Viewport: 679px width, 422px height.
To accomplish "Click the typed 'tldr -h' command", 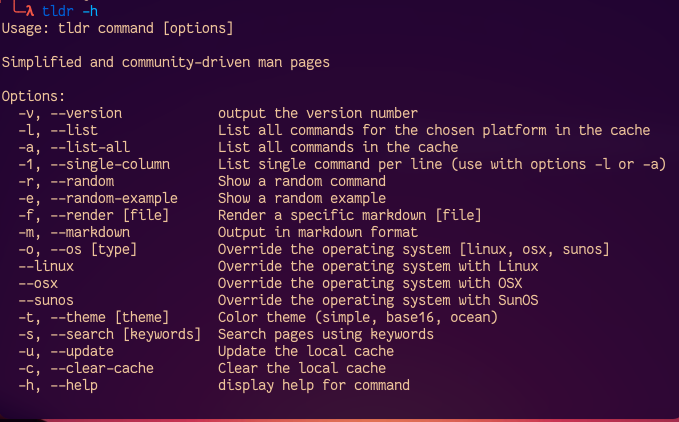I will [x=70, y=10].
